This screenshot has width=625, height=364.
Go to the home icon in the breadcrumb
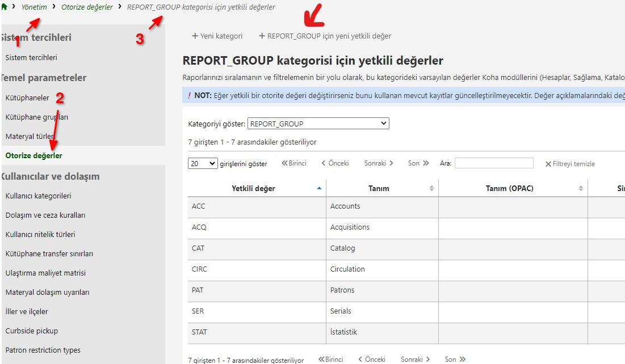click(5, 7)
